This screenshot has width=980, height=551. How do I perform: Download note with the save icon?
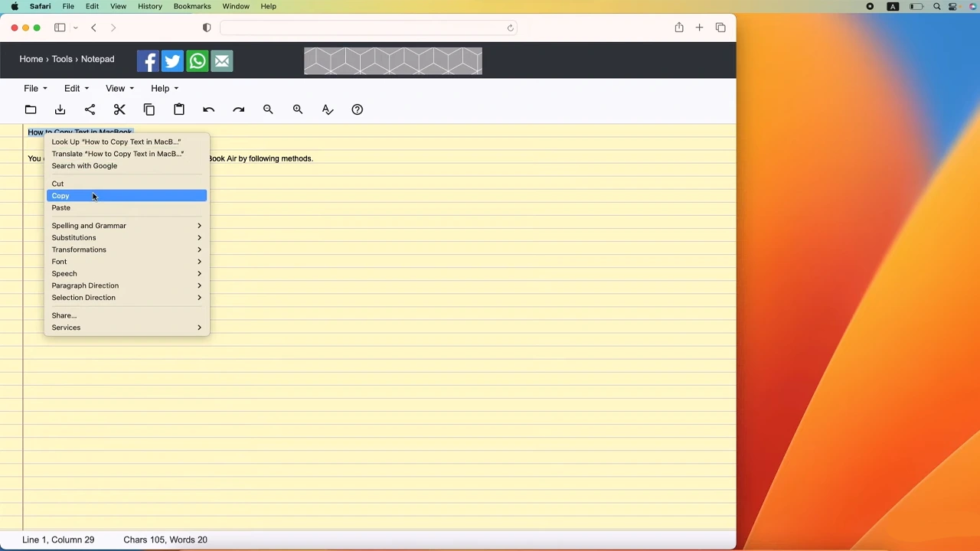60,109
